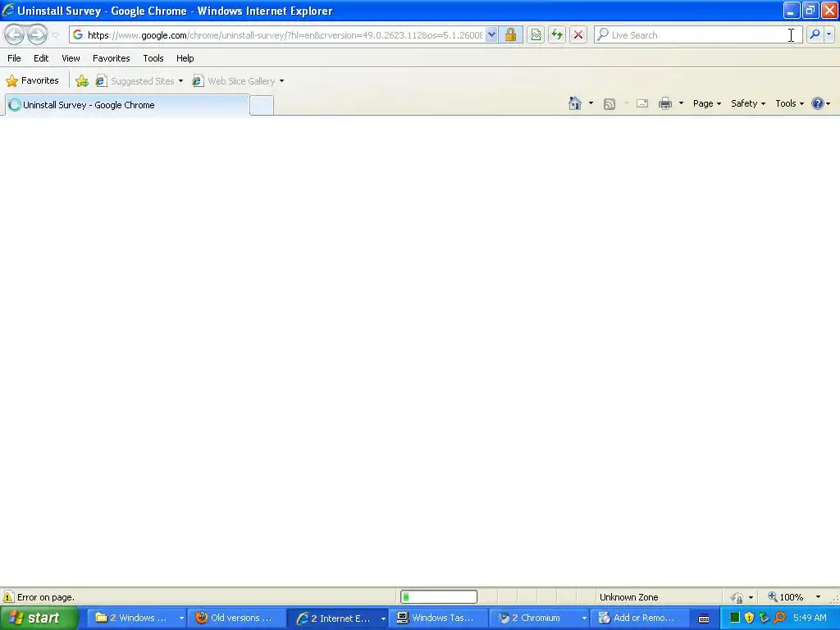
Task: Select the Uninstall Survey - Google Chrome tab
Action: pyautogui.click(x=127, y=105)
